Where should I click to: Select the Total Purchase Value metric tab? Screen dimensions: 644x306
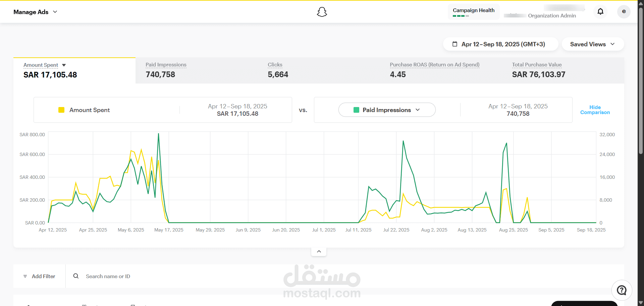pyautogui.click(x=563, y=70)
